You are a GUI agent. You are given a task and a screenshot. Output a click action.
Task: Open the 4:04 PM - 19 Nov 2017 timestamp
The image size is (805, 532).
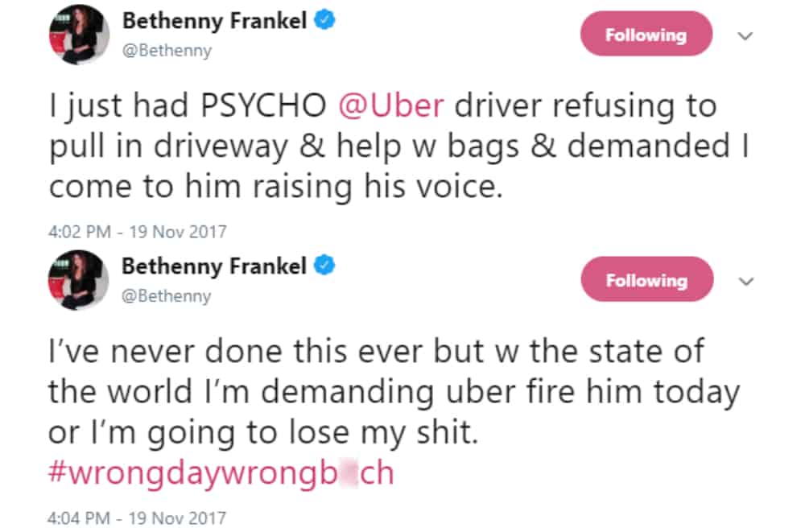[x=138, y=517]
